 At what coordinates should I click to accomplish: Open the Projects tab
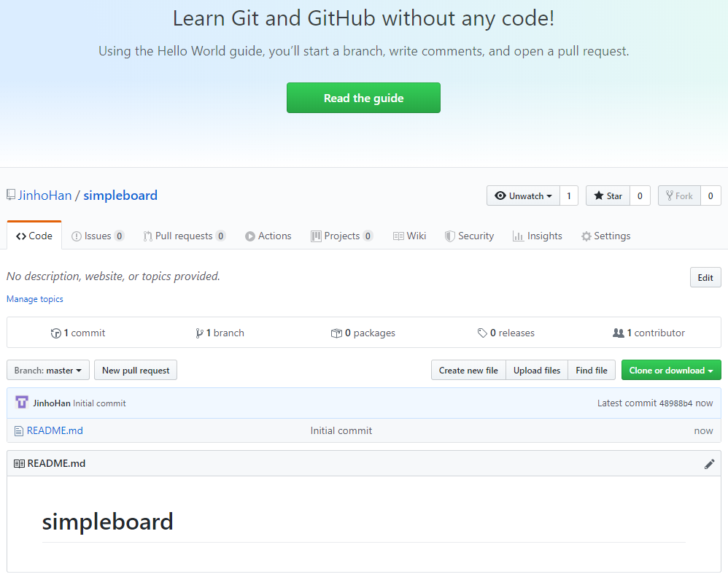(341, 236)
